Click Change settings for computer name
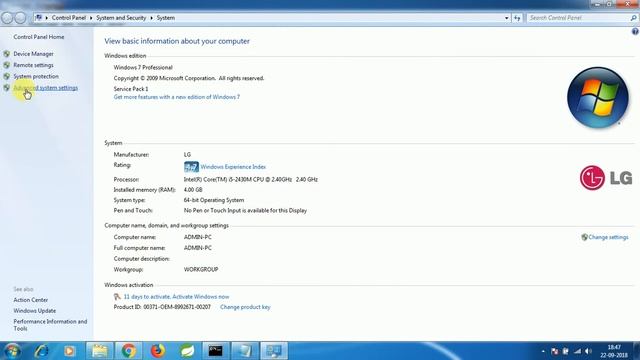Image resolution: width=640 pixels, height=360 pixels. 608,237
